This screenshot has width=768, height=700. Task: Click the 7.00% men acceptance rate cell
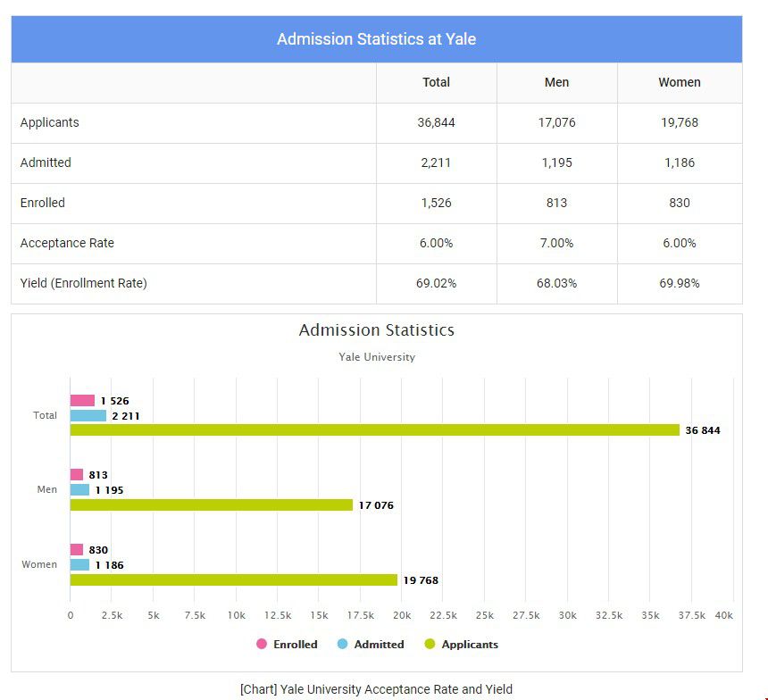coord(557,243)
